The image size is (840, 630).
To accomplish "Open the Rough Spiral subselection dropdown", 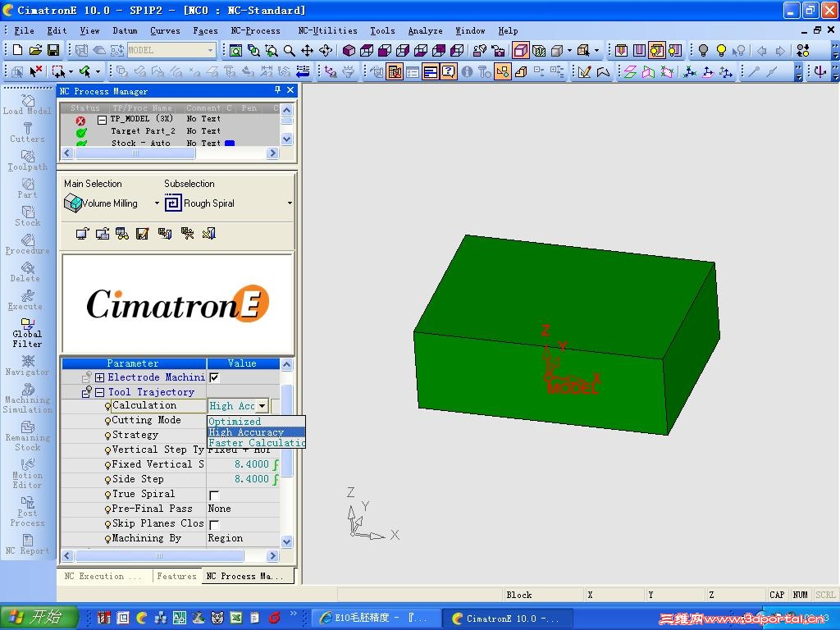I will tap(290, 203).
